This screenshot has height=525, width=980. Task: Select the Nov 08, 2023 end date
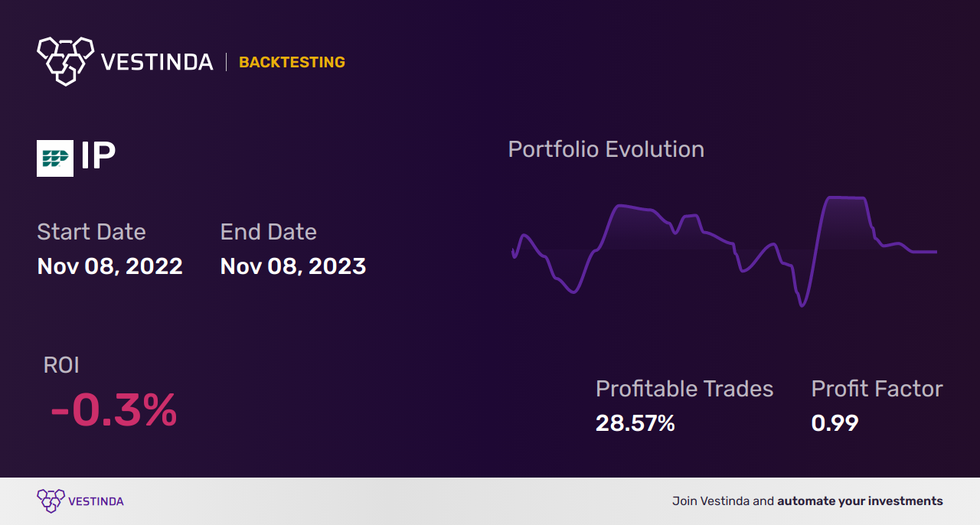click(292, 266)
